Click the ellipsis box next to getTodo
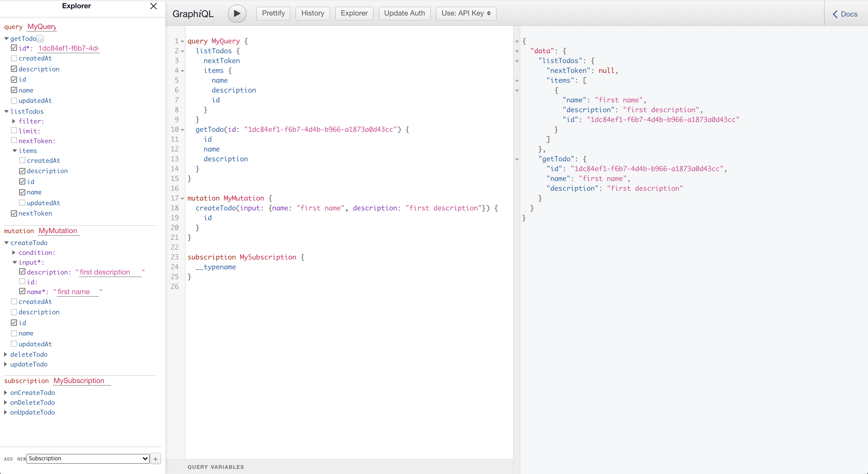 (40, 39)
